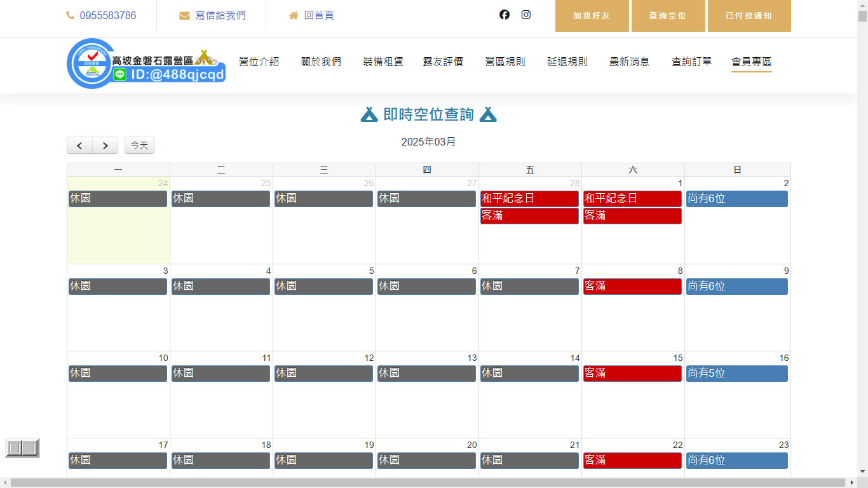Select 尚有6位 event on March 23
This screenshot has height=488, width=868.
737,461
